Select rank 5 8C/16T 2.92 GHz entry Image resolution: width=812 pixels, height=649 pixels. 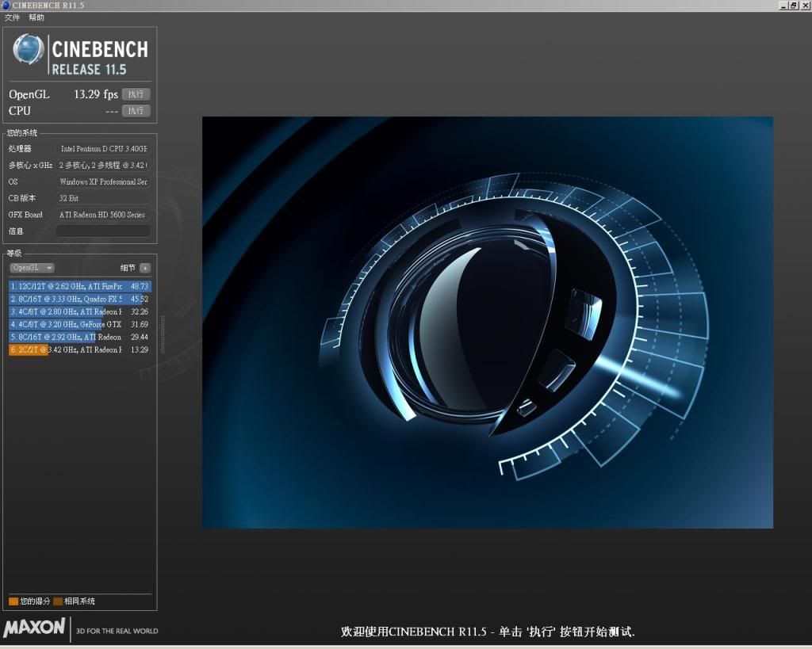pos(79,337)
